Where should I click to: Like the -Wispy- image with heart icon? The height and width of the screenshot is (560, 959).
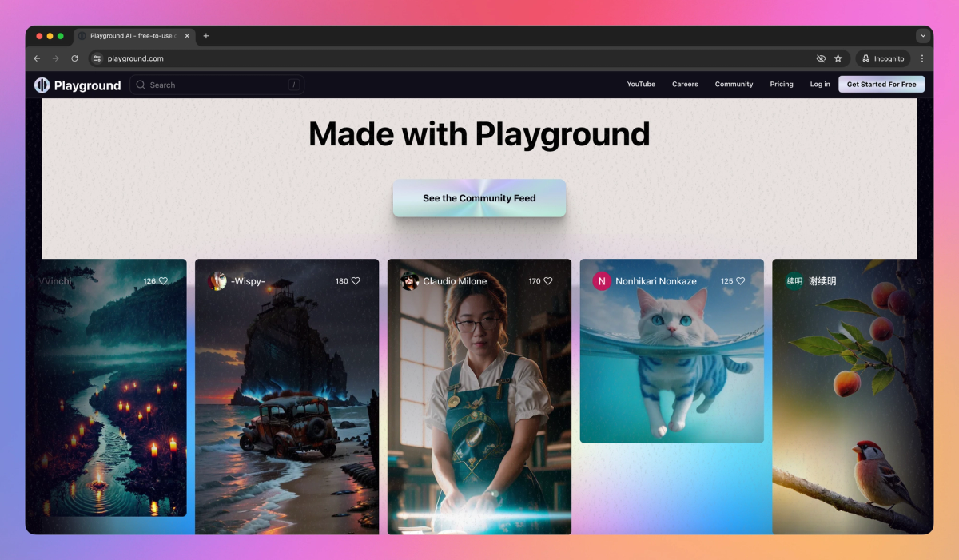pyautogui.click(x=356, y=281)
